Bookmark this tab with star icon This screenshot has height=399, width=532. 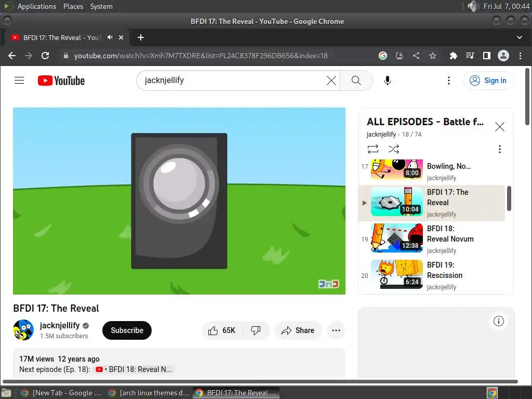click(433, 56)
